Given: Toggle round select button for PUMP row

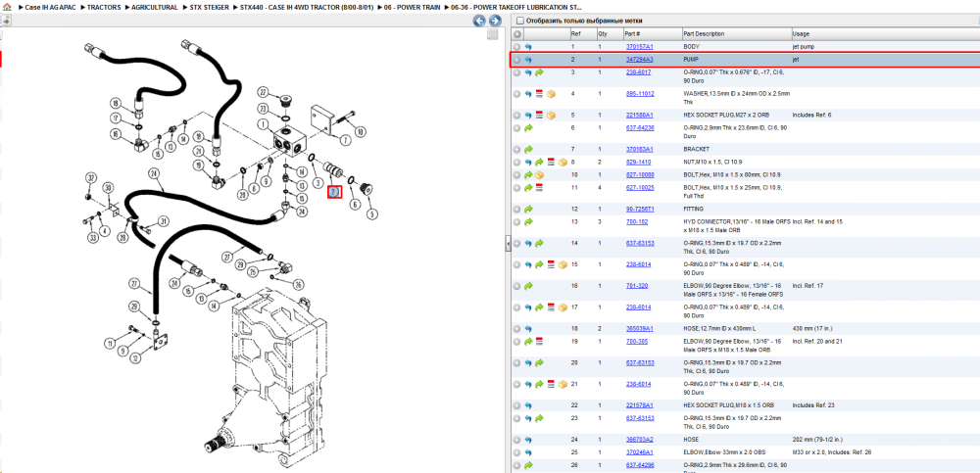Looking at the screenshot, I should [x=516, y=60].
